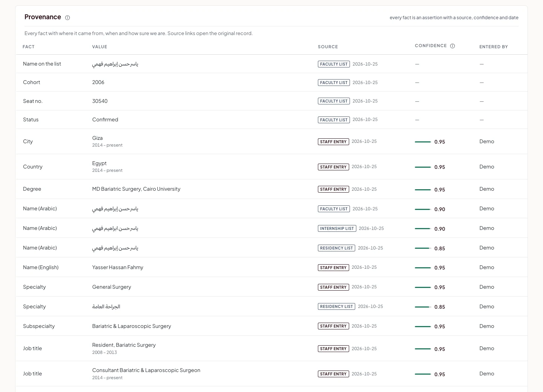The width and height of the screenshot is (543, 392).
Task: Select the VALUE column header
Action: pyautogui.click(x=100, y=47)
